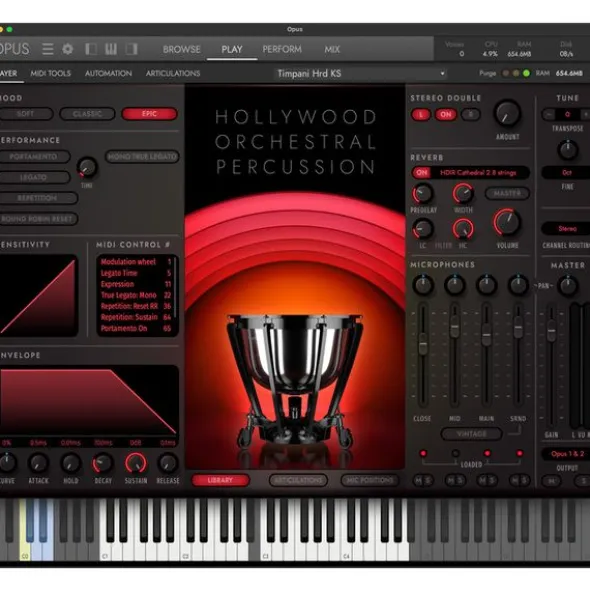Turn off Stereo Double ON button
Screen dimensions: 590x591
point(446,115)
